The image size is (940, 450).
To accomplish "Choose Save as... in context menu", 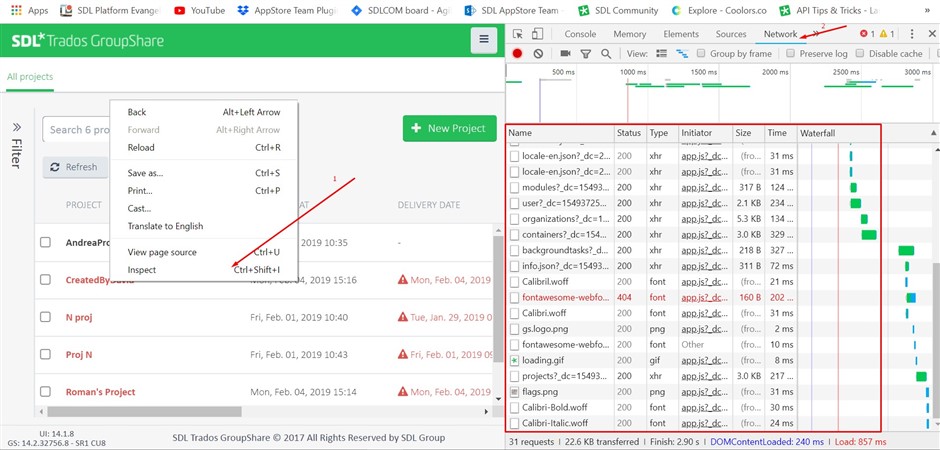I will coord(204,173).
